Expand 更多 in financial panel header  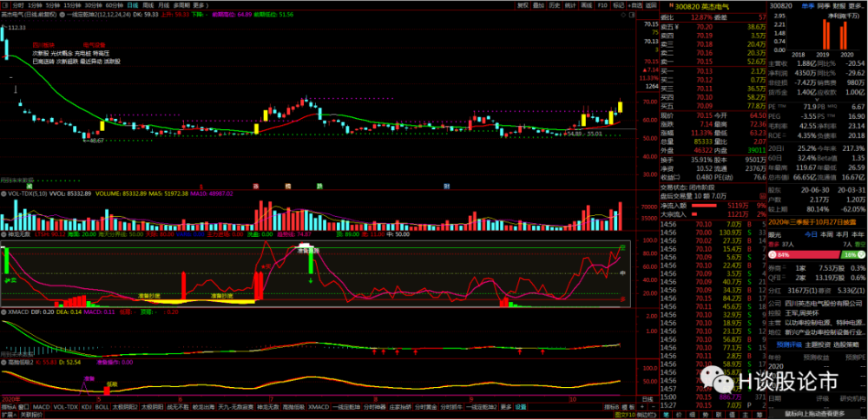[857, 5]
